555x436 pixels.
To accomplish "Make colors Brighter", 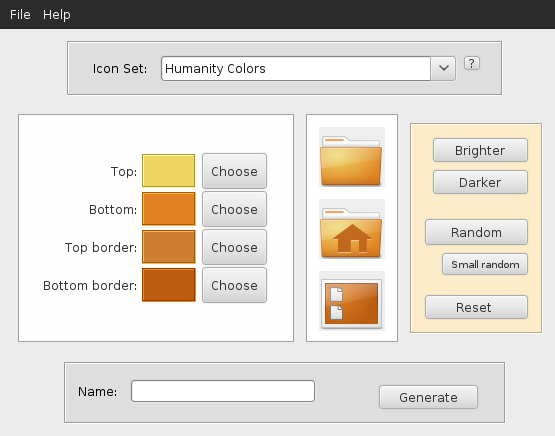I will point(480,150).
